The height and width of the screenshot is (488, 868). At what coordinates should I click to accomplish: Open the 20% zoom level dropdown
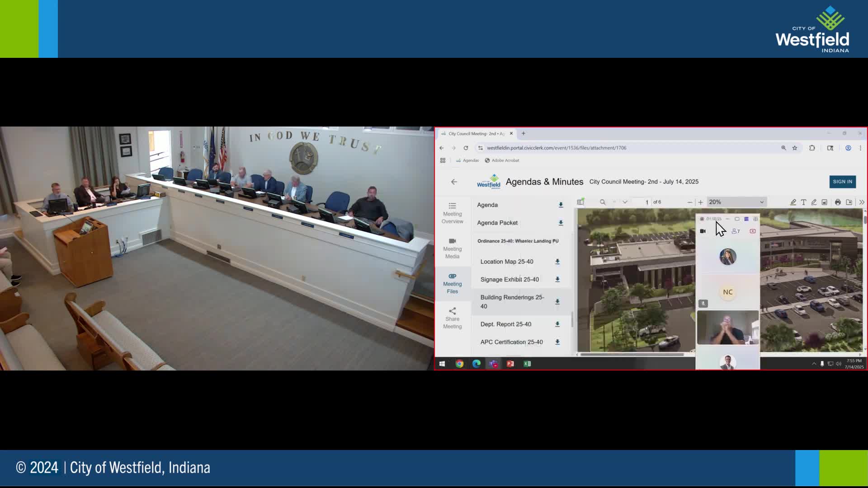tap(736, 202)
